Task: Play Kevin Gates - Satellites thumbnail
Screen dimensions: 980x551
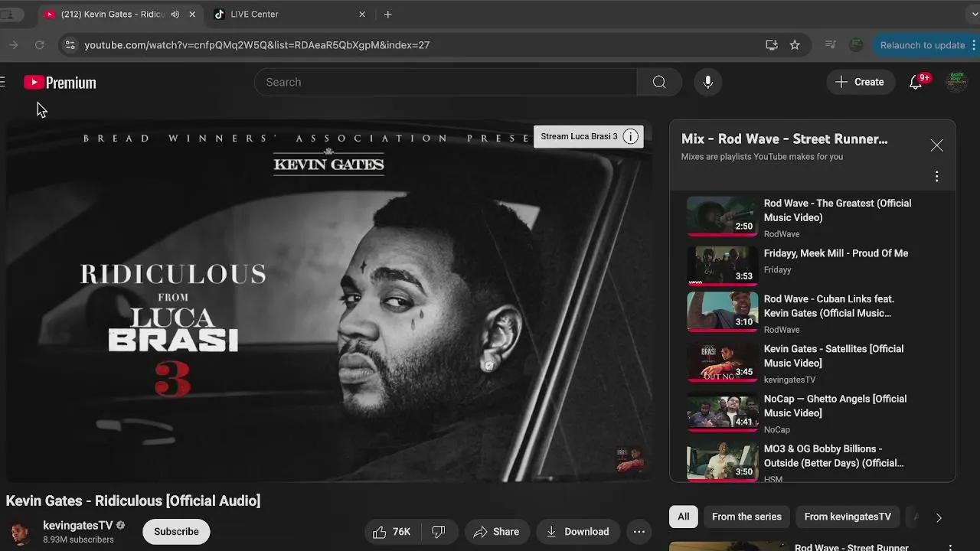Action: tap(722, 361)
